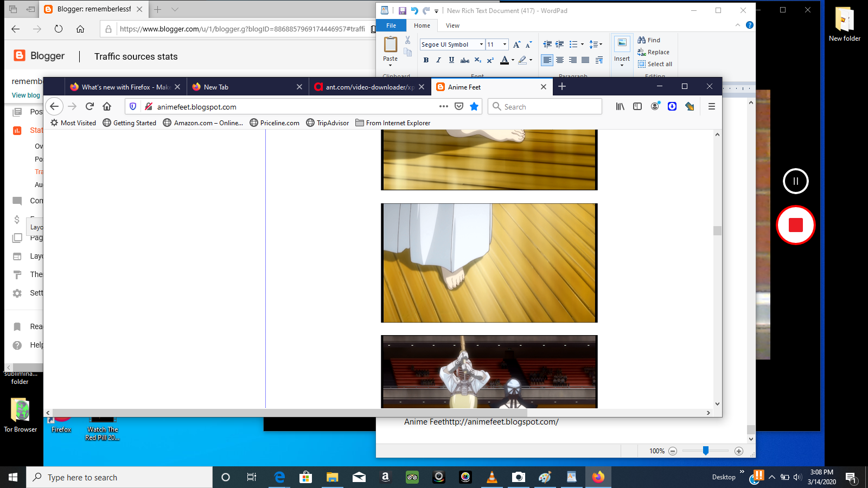
Task: Open the text highlight color dropdown arrow
Action: tap(531, 60)
